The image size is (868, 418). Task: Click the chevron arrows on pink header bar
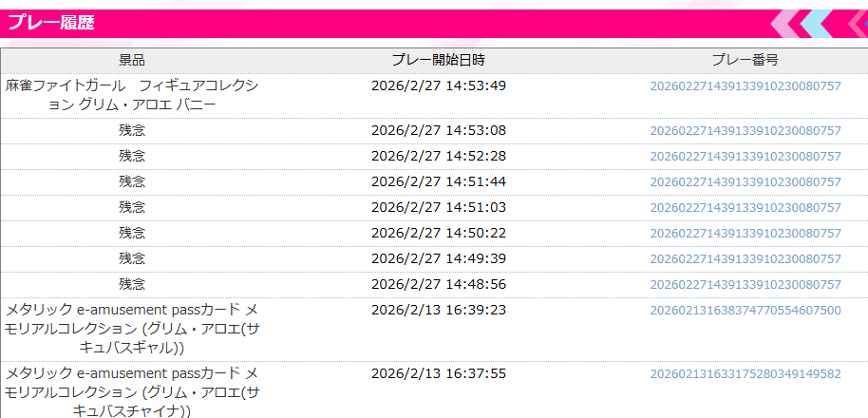click(818, 24)
